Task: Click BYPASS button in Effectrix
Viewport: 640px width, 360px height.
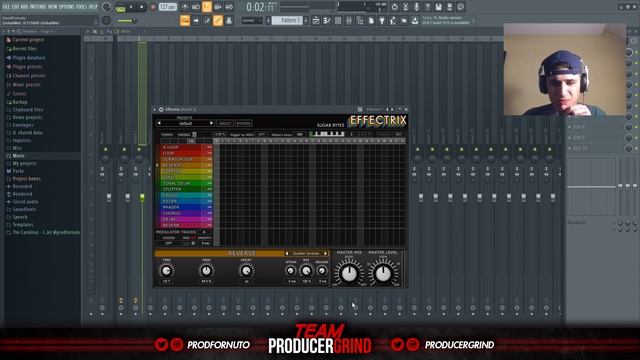Action: [x=244, y=123]
